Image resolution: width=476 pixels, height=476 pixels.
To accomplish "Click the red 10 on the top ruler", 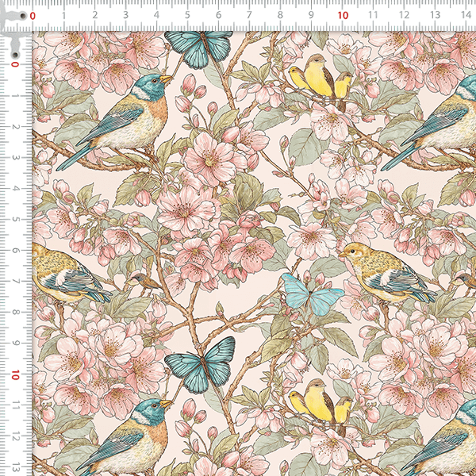I will coord(342,14).
